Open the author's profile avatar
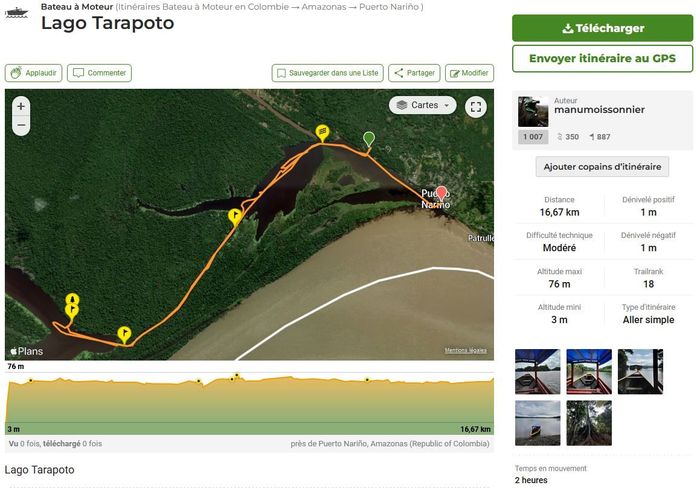This screenshot has height=488, width=700. pos(532,111)
